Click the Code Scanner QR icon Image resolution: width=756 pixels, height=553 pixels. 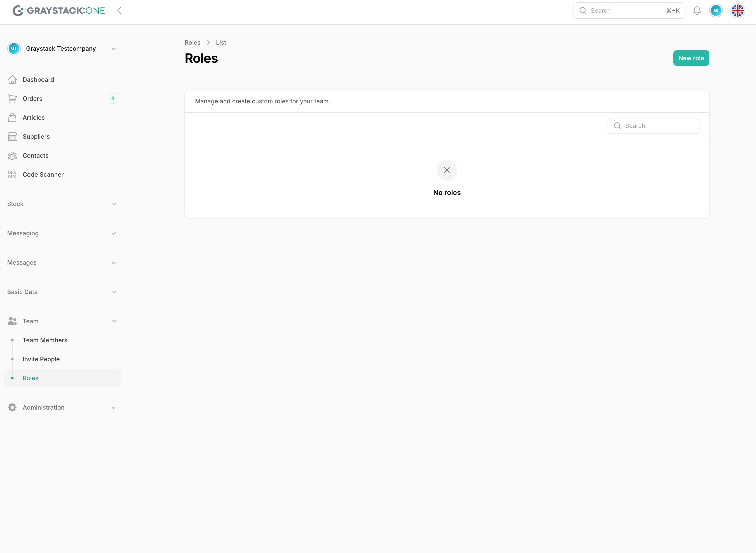12,174
